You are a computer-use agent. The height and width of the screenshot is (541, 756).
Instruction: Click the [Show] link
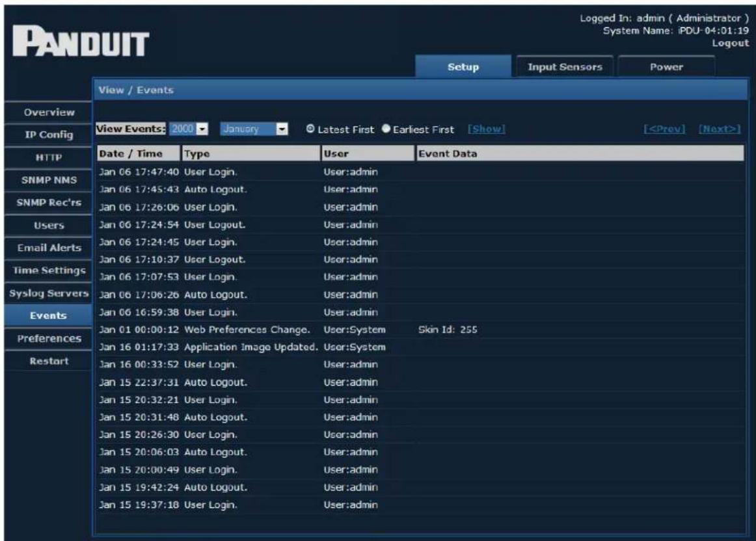tap(487, 129)
